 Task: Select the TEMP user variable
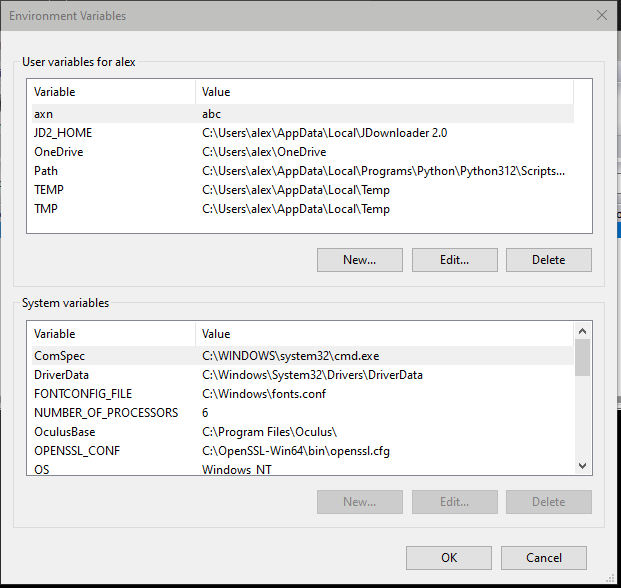(303, 190)
